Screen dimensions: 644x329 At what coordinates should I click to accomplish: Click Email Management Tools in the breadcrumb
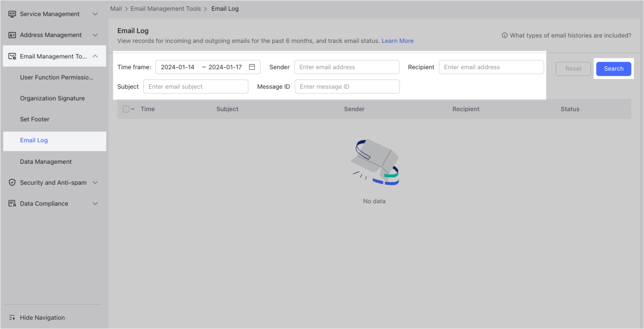[166, 9]
